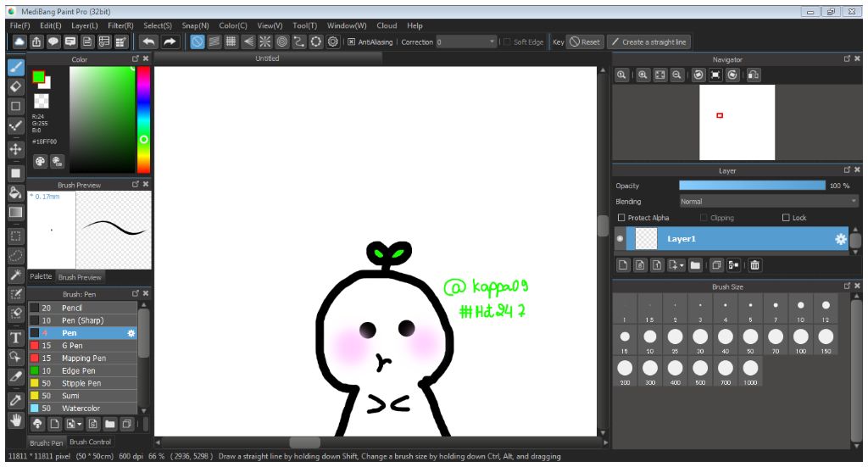Enable the radial snap icon
Image resolution: width=868 pixels, height=467 pixels.
point(265,42)
